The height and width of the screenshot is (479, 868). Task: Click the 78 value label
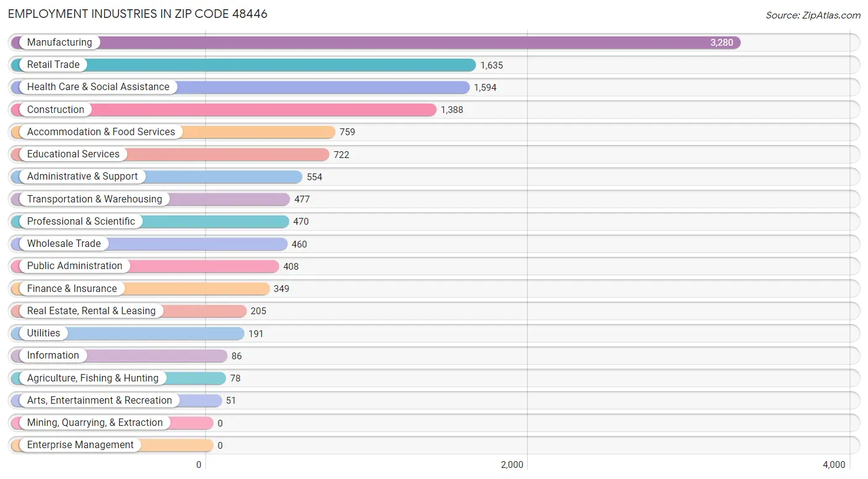[235, 378]
